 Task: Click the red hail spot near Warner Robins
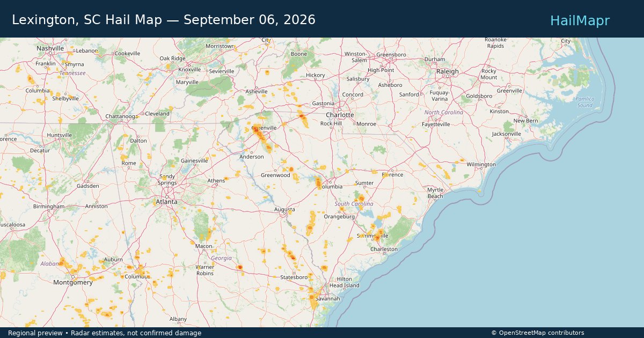coord(240,267)
